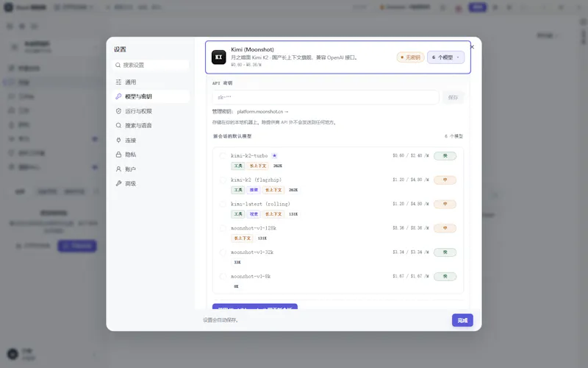588x368 pixels.
Task: Select moonshot-v1-128k radio button
Action: point(223,228)
